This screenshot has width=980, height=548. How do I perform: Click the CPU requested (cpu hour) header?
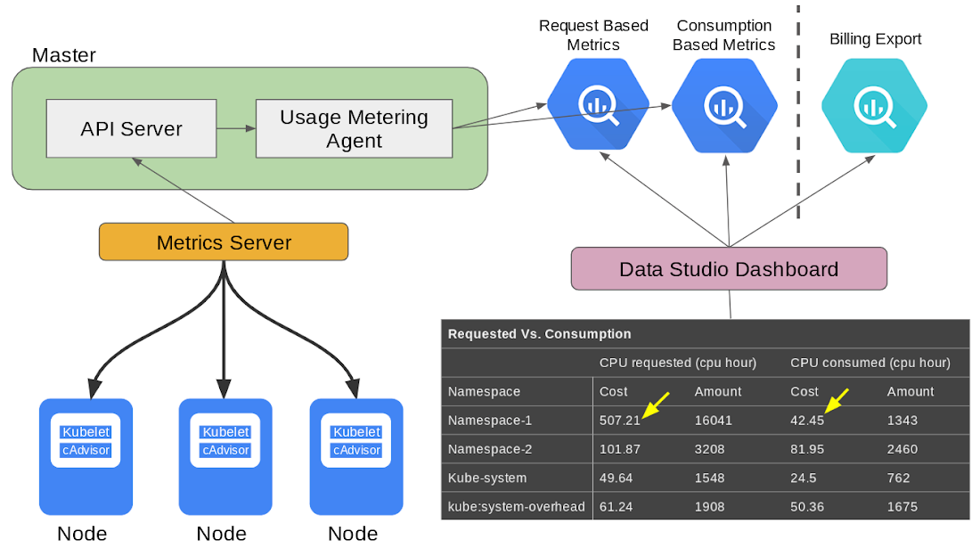677,363
